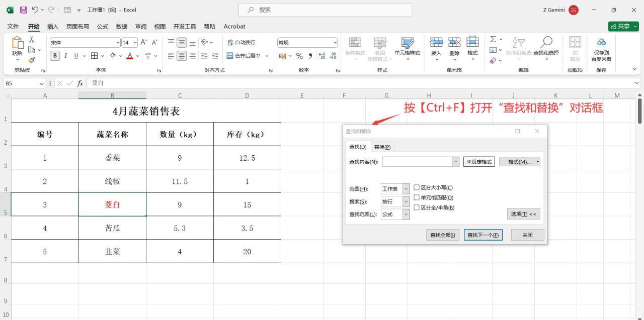Click Save to Baidu Netdisk icon
The width and height of the screenshot is (644, 320).
(601, 42)
